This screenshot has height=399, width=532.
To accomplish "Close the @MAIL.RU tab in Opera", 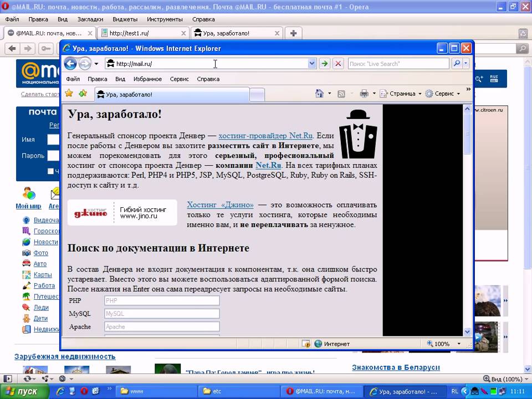I will pos(90,33).
